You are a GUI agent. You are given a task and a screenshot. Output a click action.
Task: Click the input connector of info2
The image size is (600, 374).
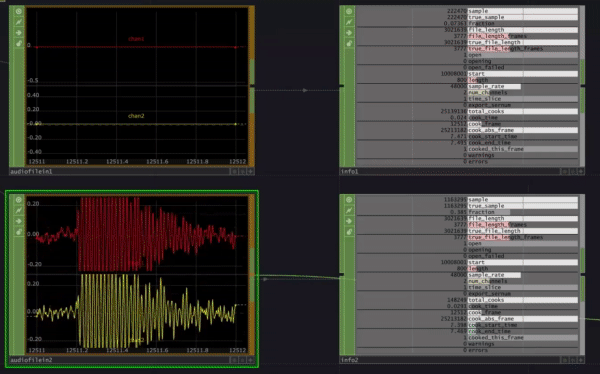pos(342,274)
